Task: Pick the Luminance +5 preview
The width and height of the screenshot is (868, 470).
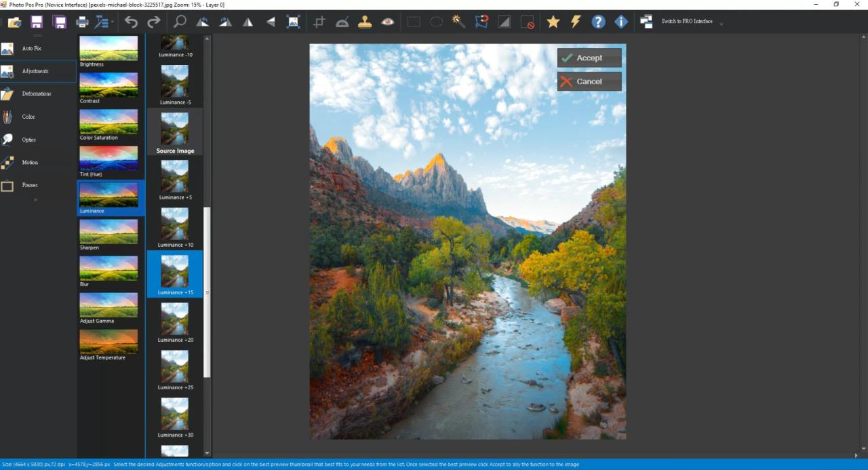Action: pyautogui.click(x=175, y=179)
